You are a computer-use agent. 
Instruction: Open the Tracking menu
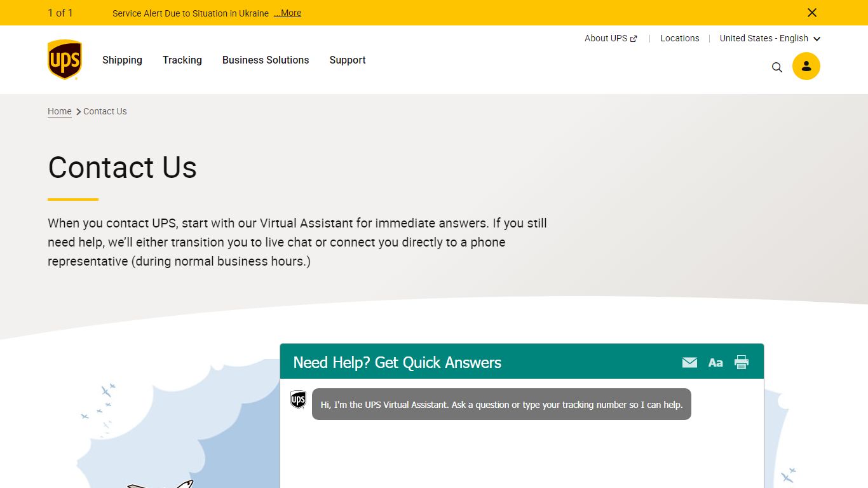182,60
